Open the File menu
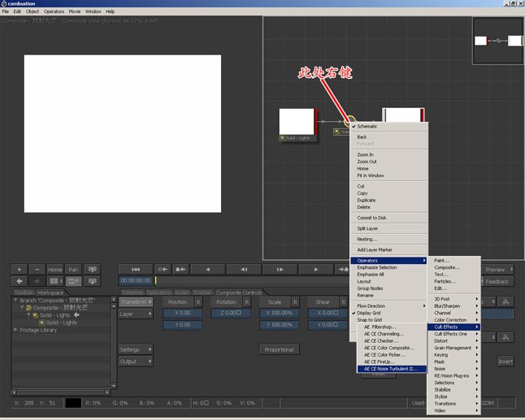 tap(6, 11)
